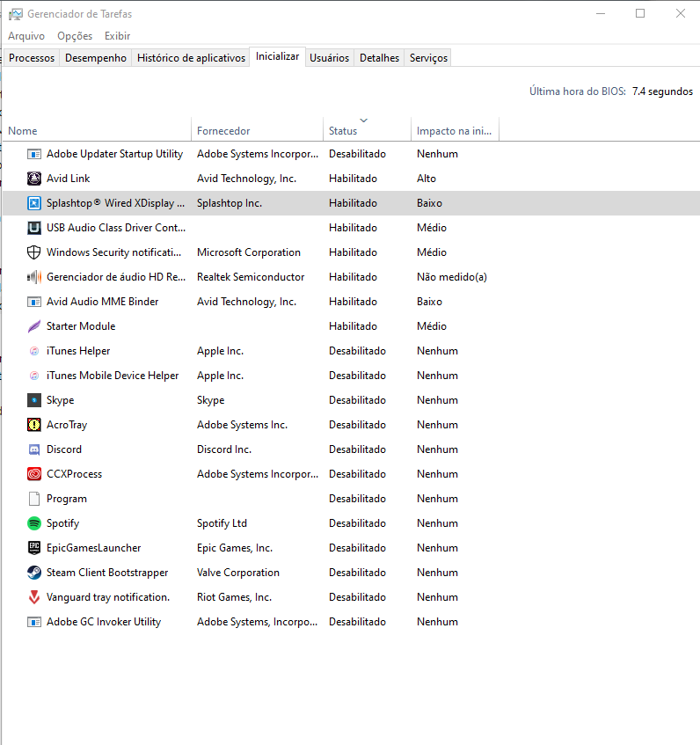The height and width of the screenshot is (745, 700).
Task: Click the 7.4 segundos BIOS time value
Action: 662,91
